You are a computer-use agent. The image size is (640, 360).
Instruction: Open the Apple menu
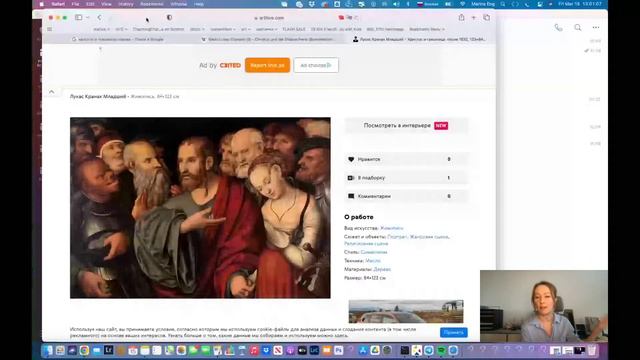pyautogui.click(x=41, y=4)
